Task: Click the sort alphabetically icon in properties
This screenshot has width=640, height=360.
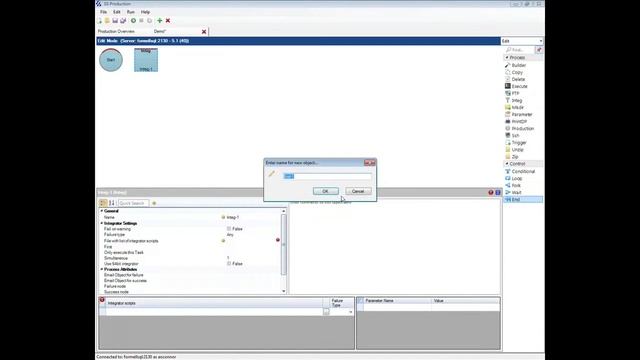Action: (x=111, y=203)
